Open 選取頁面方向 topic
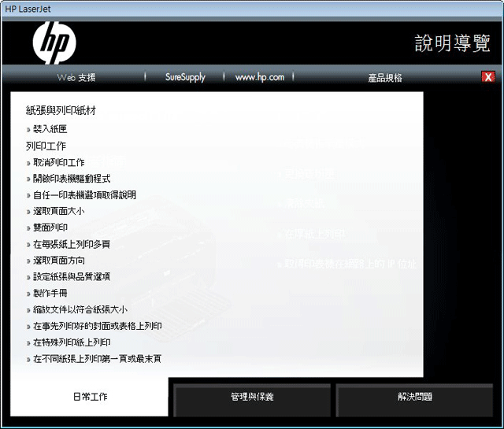The image size is (504, 429). click(59, 261)
